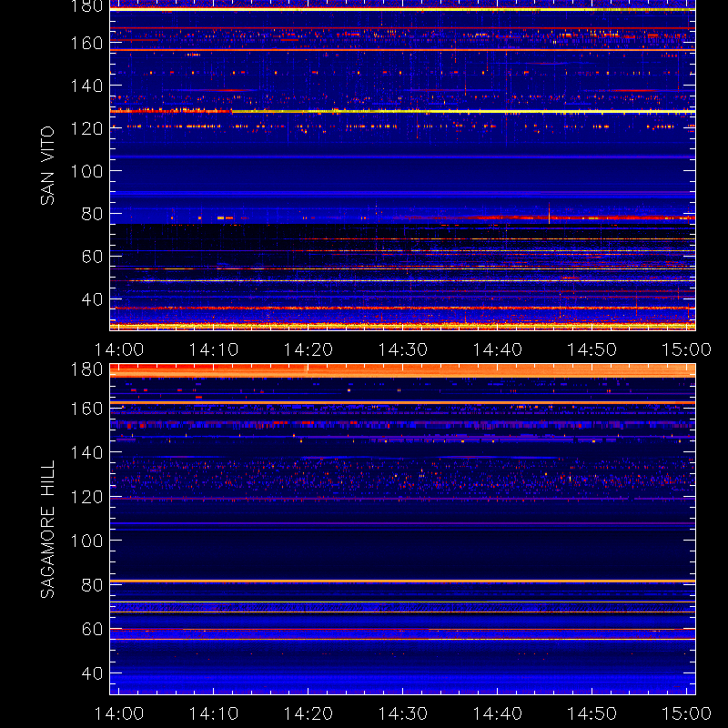Select the 160 frequency label on San Vito axis
Viewport: 728px width, 728px height.
pyautogui.click(x=86, y=43)
